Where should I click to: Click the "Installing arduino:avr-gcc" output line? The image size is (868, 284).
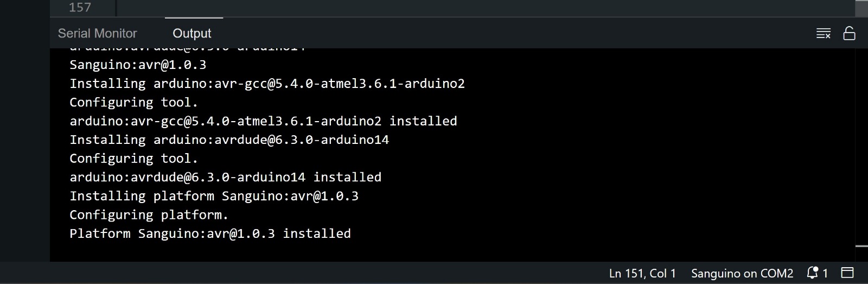click(267, 84)
